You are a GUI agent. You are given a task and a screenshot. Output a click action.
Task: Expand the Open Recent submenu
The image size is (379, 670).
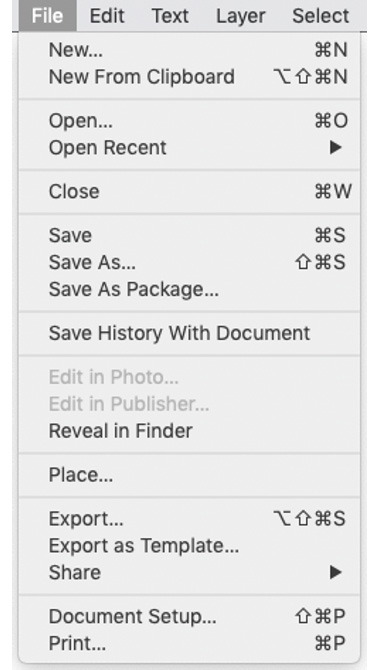[189, 148]
